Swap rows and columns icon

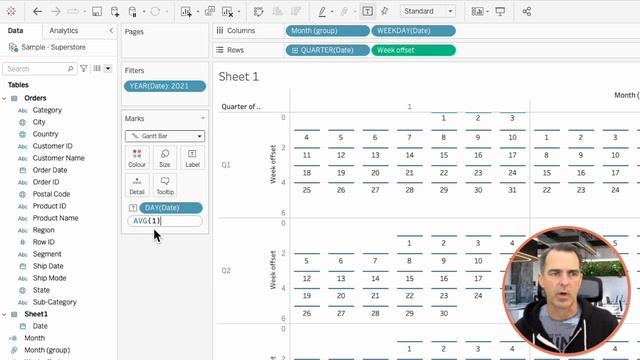(x=258, y=11)
